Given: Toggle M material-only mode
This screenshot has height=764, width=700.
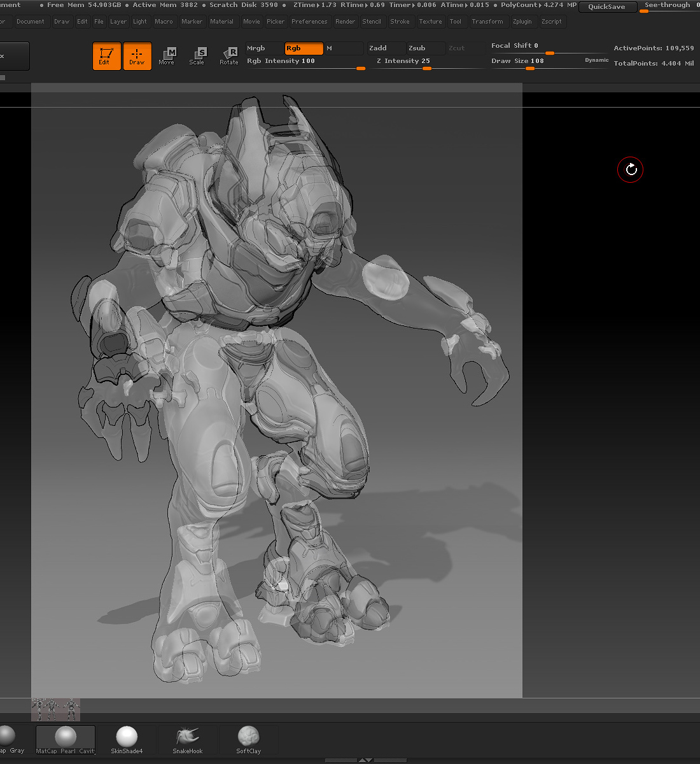Looking at the screenshot, I should (x=344, y=48).
